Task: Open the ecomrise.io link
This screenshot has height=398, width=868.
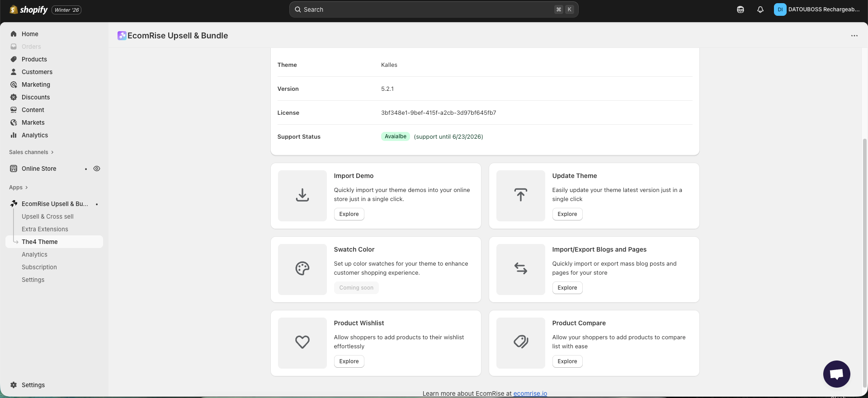Action: pos(530,393)
